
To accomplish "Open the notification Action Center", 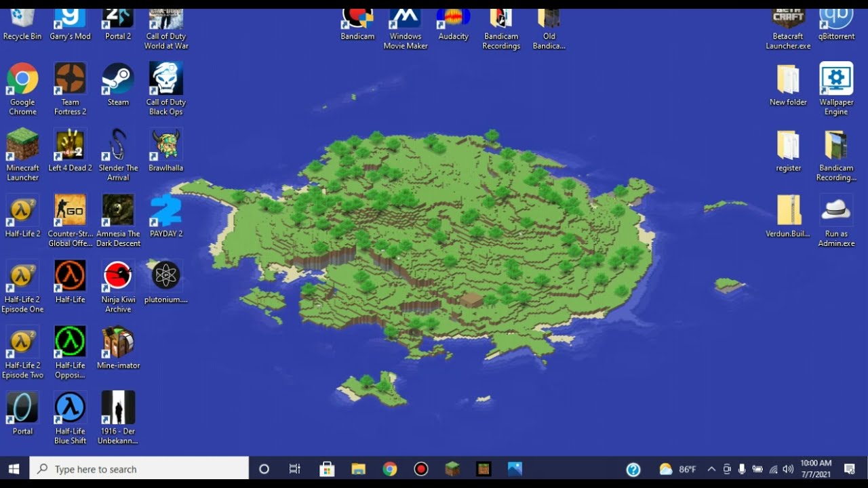I will pos(850,469).
